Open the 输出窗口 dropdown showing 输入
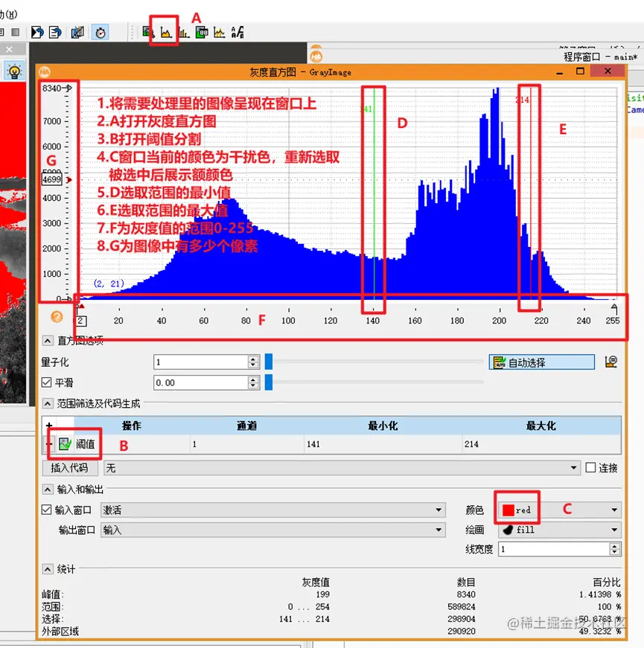The image size is (644, 648). pyautogui.click(x=273, y=530)
